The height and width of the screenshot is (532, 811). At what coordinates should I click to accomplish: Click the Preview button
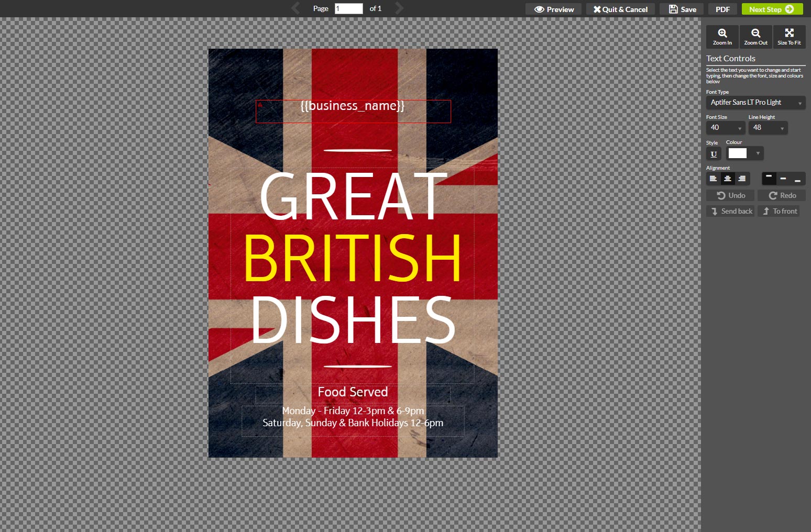point(554,9)
